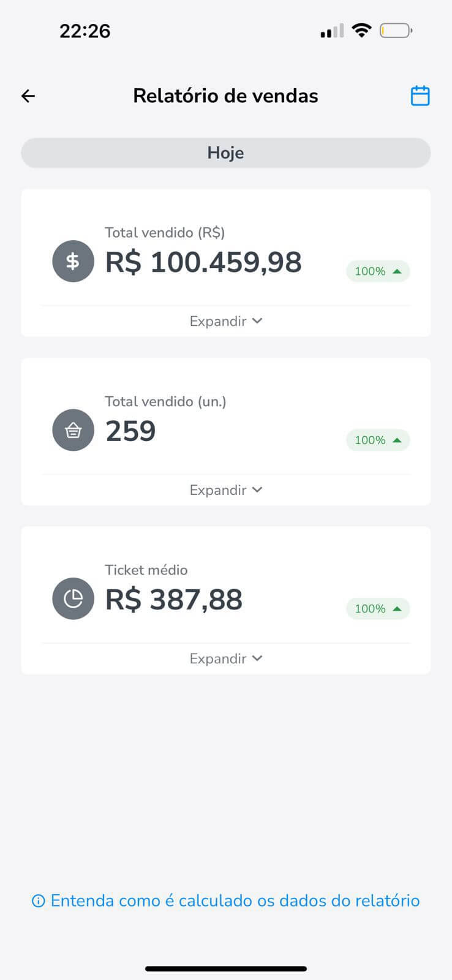Expand the Total vendido (R$) card
The width and height of the screenshot is (452, 980).
click(226, 321)
